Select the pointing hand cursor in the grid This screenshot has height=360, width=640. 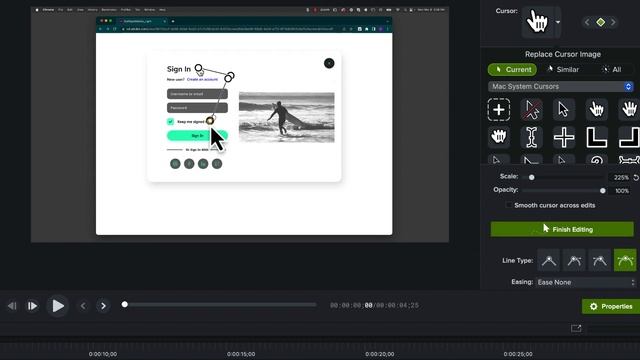(596, 109)
